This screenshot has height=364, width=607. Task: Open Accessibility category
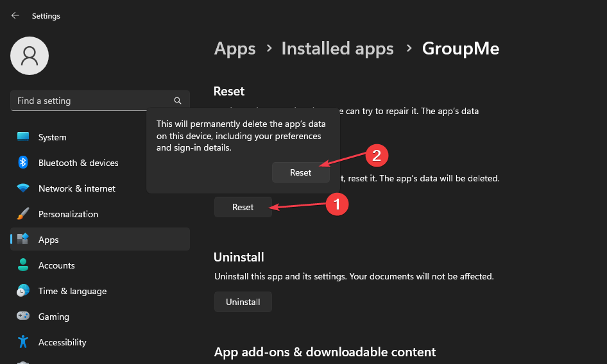100,342
